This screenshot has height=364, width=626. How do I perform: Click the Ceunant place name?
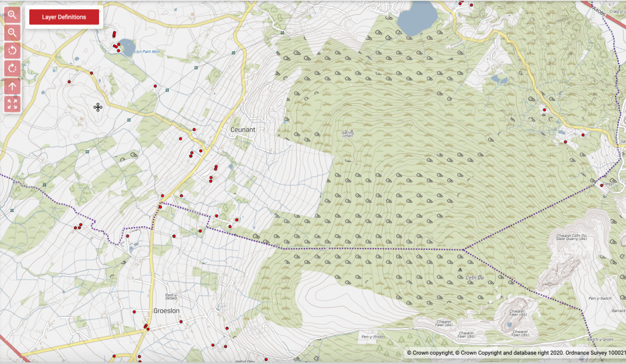(243, 130)
